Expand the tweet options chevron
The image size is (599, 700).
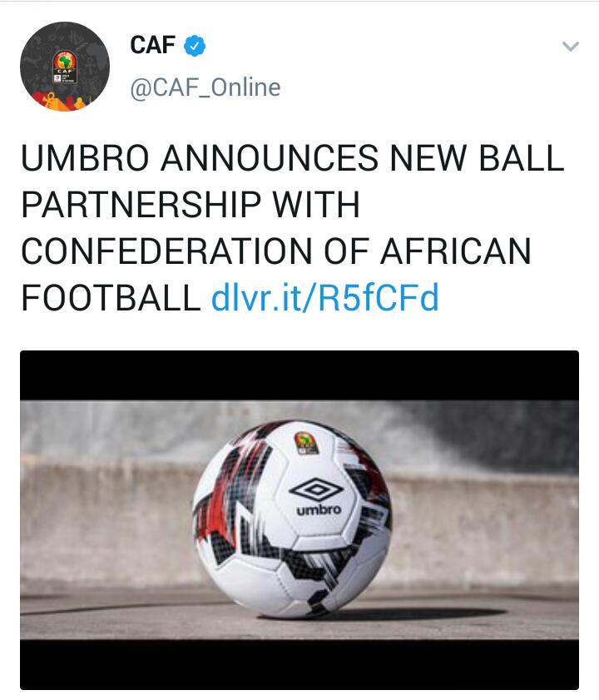(x=571, y=46)
